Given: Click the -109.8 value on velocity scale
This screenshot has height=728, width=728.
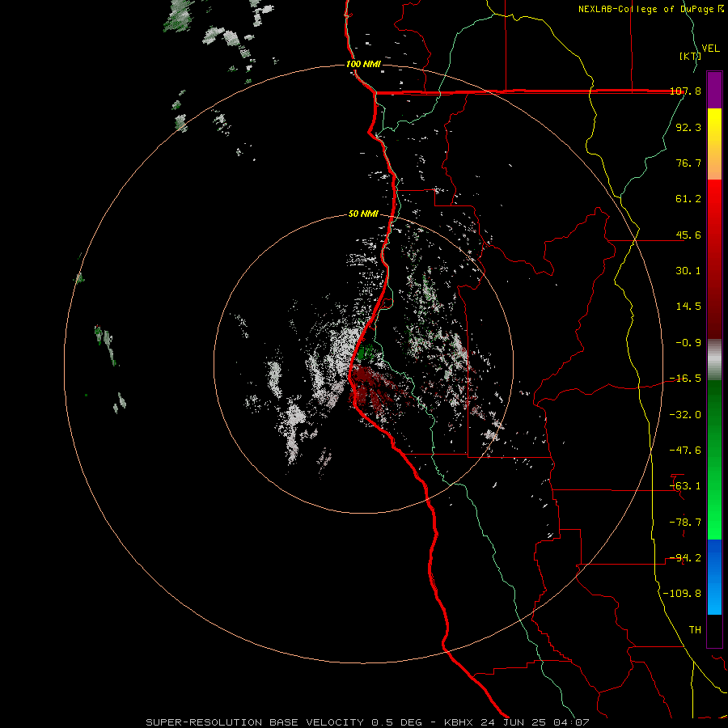Looking at the screenshot, I should click(x=683, y=594).
